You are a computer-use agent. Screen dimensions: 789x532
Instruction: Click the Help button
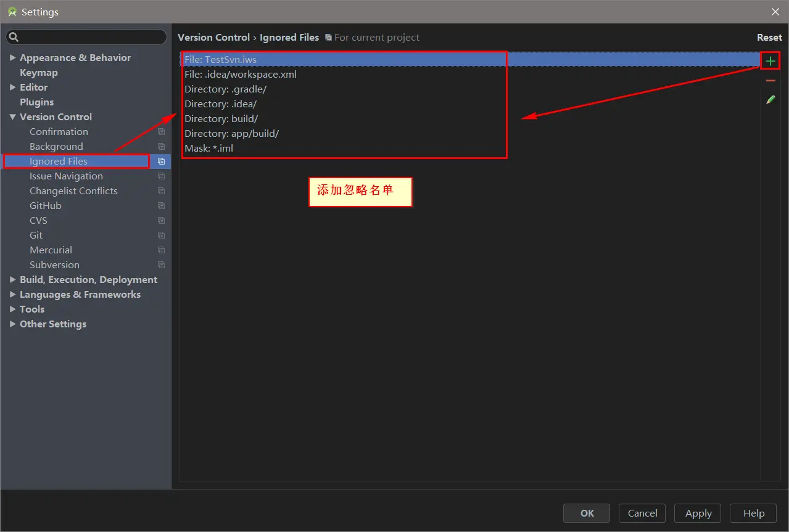[x=753, y=513]
